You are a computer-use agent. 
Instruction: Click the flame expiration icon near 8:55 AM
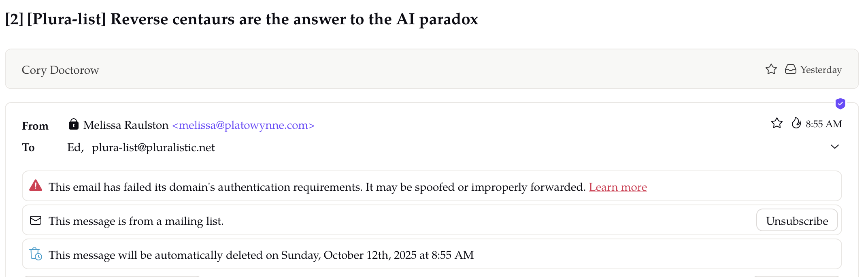[x=796, y=123]
